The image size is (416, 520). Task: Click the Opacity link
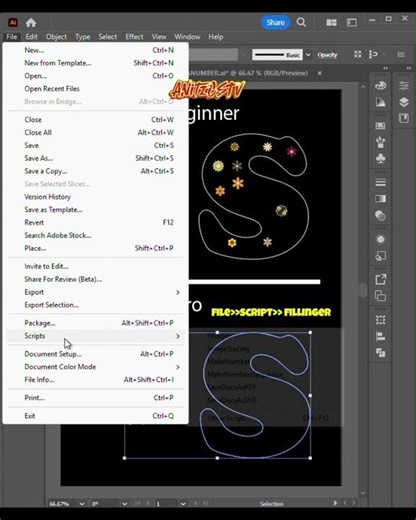pyautogui.click(x=327, y=55)
